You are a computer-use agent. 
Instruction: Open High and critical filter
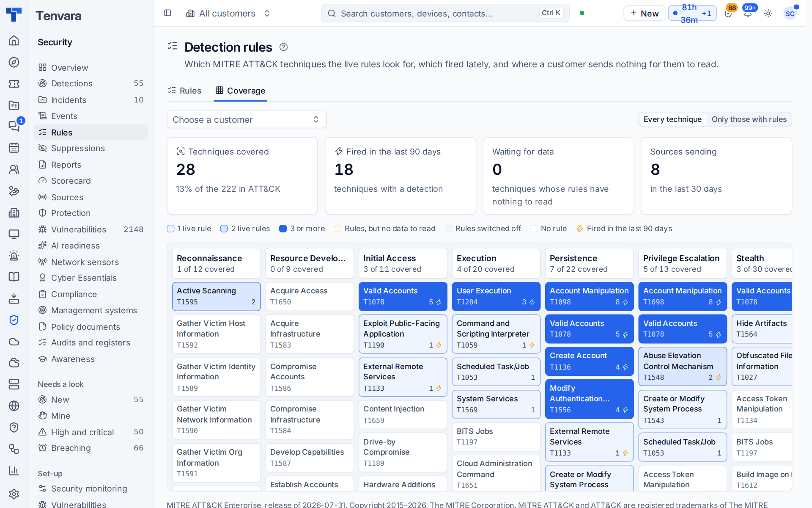[x=91, y=432]
